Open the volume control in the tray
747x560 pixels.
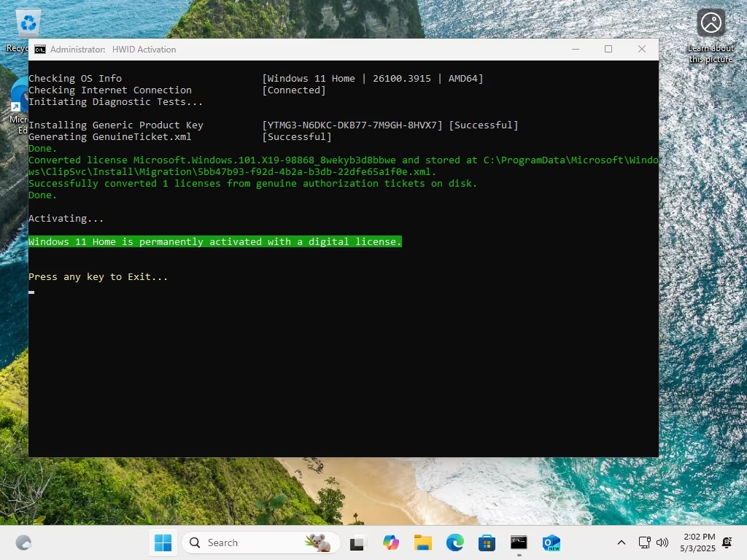coord(662,542)
